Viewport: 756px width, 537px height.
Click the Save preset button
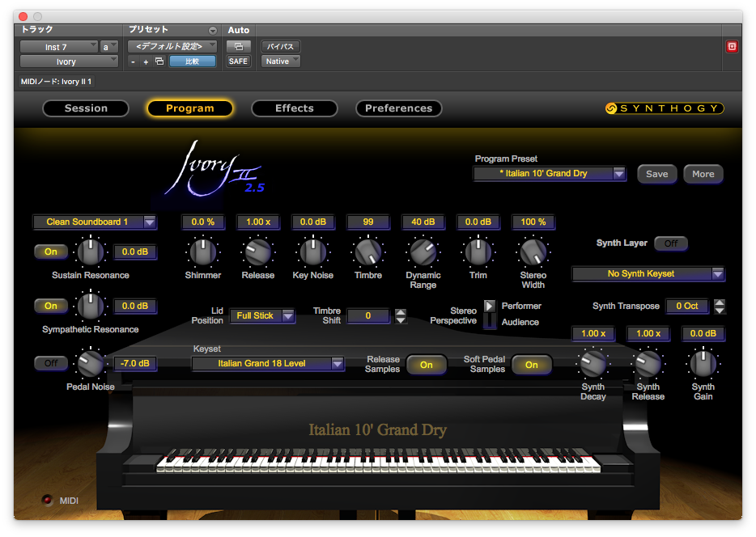click(657, 174)
